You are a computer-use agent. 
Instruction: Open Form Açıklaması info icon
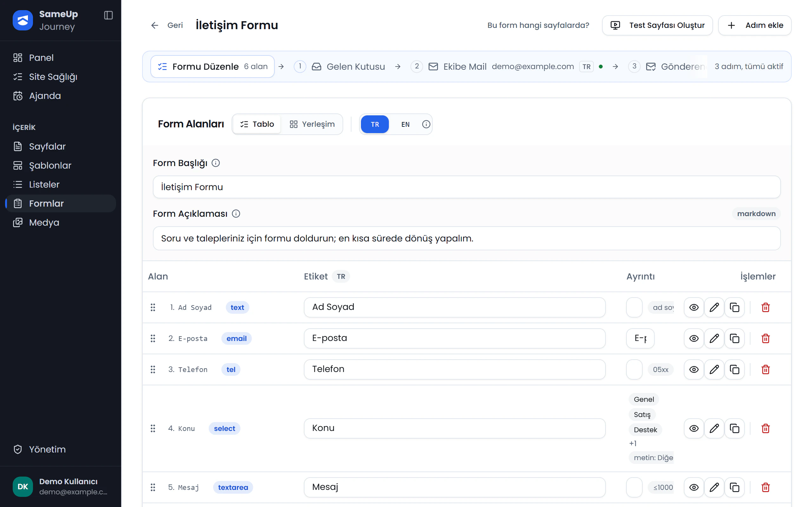(x=236, y=214)
